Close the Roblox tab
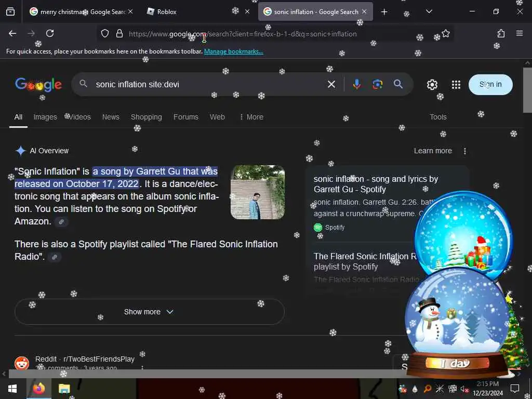This screenshot has width=532, height=399. click(247, 11)
